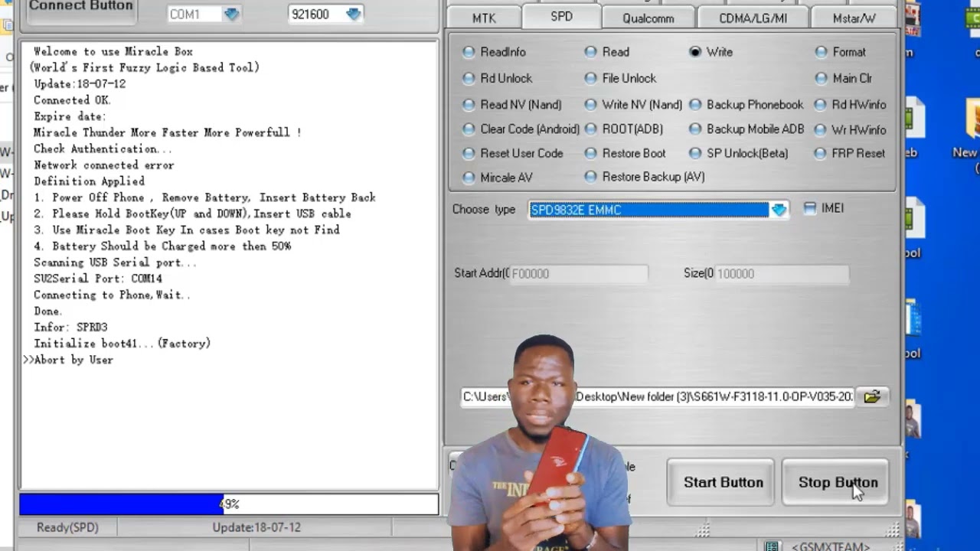Open the Qualcomm tab
This screenshot has height=551, width=980.
point(648,18)
